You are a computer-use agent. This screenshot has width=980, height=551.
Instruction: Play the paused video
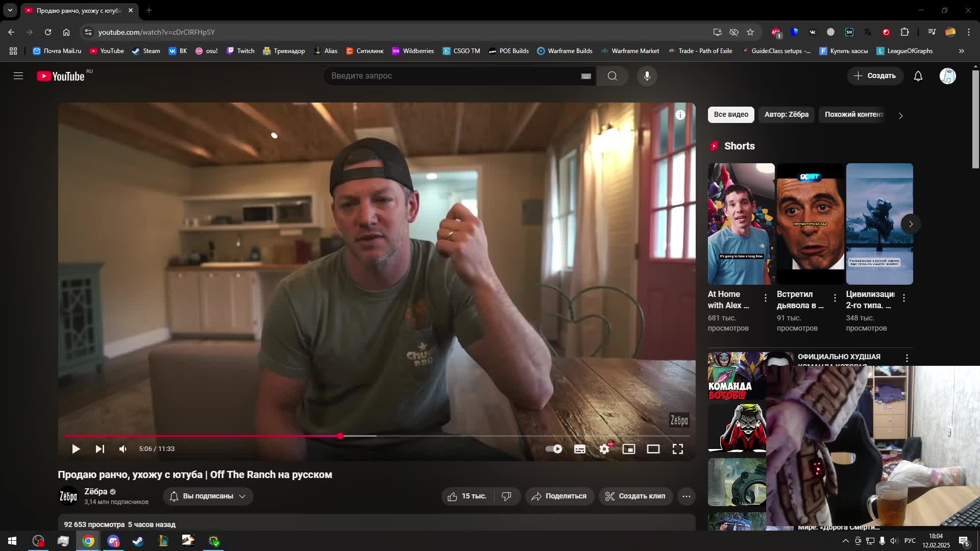[76, 449]
